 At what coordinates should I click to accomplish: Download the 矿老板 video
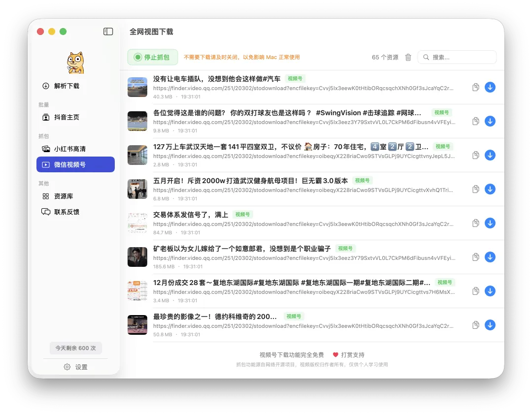(x=490, y=257)
